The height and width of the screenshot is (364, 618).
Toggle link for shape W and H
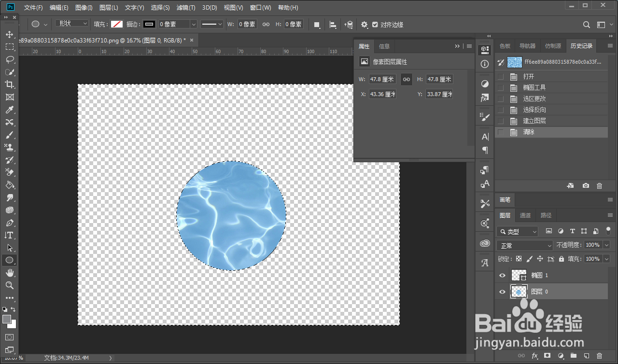[266, 24]
